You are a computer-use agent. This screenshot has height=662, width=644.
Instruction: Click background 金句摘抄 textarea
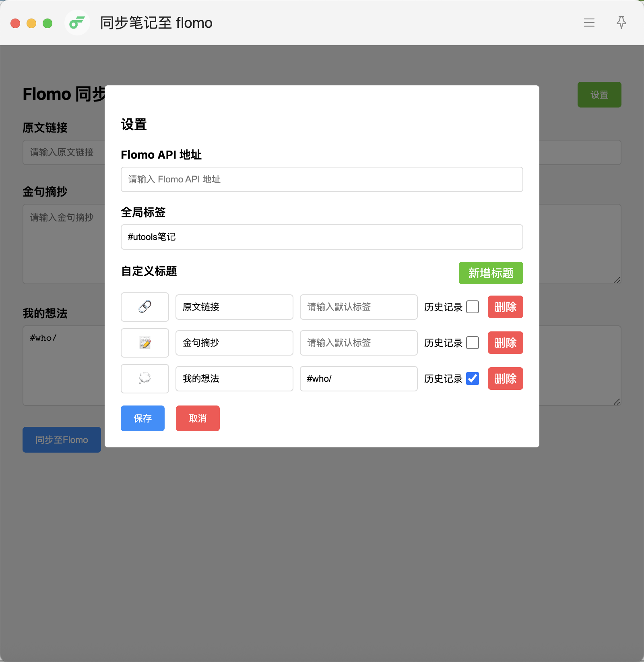(x=64, y=244)
